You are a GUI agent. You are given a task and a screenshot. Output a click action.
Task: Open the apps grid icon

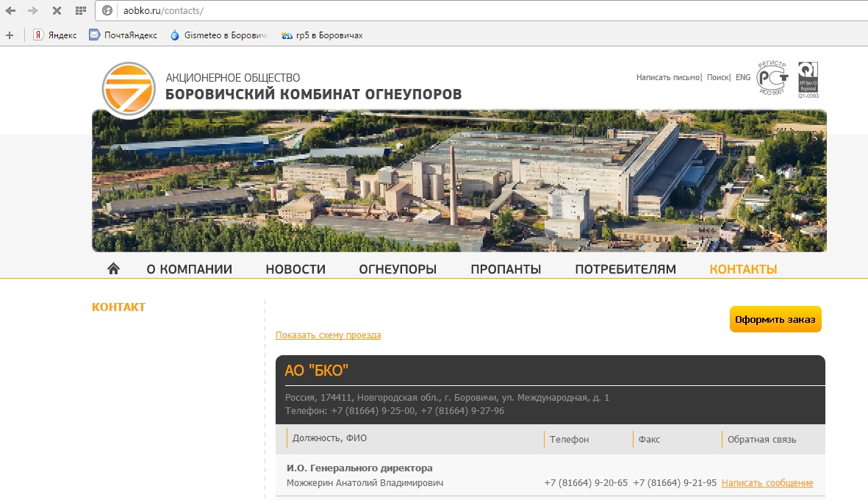(81, 10)
